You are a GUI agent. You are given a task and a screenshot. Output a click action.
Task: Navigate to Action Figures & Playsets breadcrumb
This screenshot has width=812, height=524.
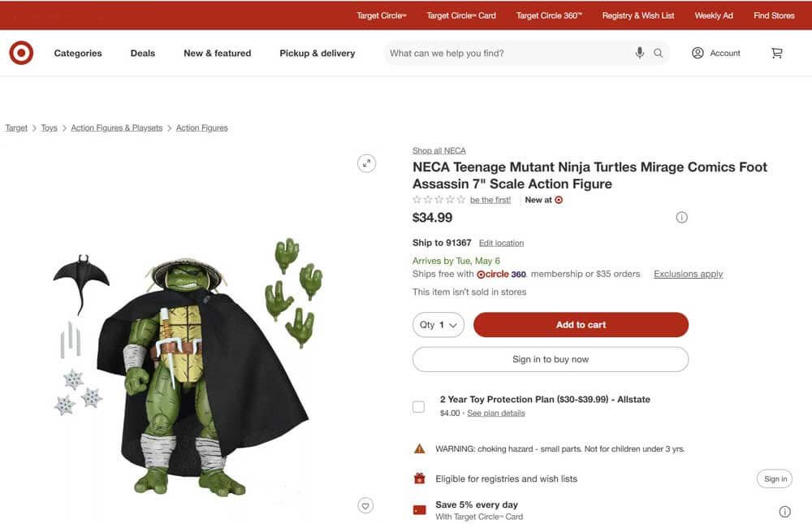tap(116, 128)
